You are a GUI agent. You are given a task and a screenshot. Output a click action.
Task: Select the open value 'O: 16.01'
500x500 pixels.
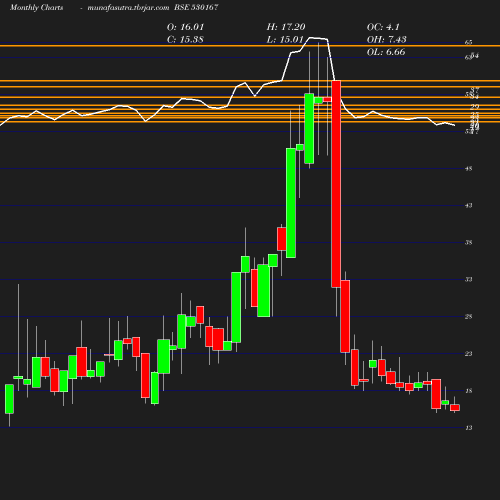(x=185, y=27)
